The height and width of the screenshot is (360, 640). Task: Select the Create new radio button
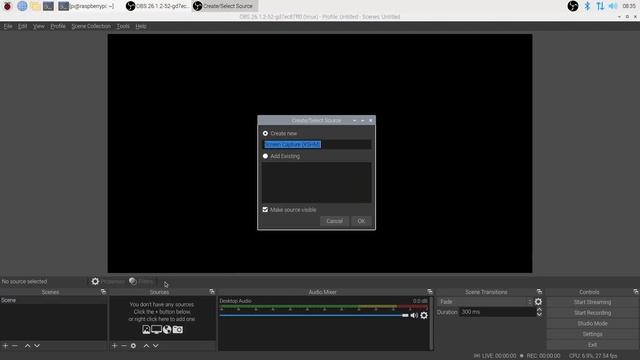point(265,133)
